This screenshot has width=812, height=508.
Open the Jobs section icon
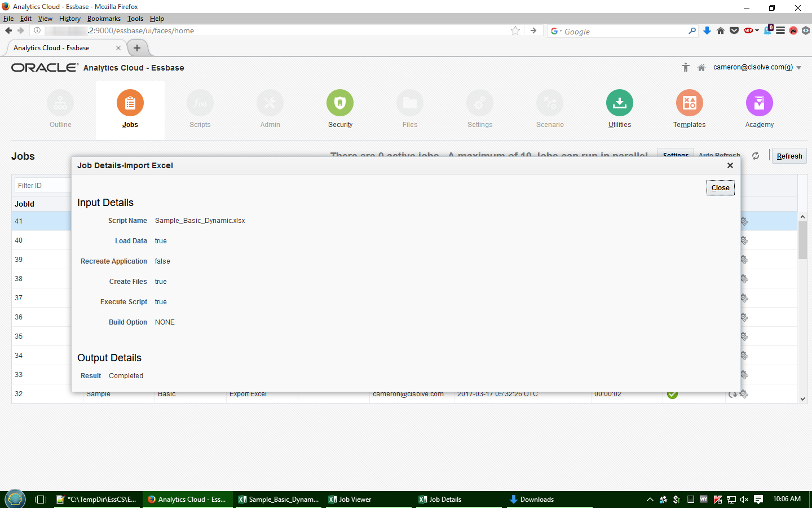[x=130, y=103]
